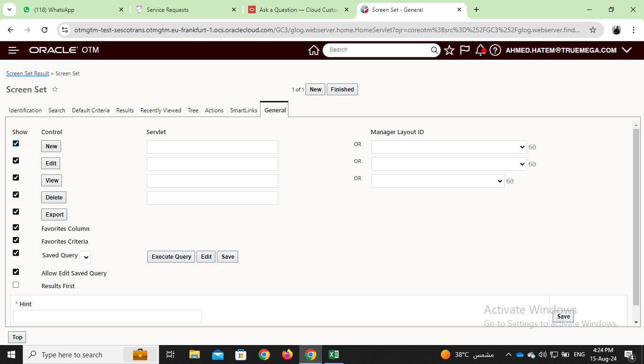The height and width of the screenshot is (364, 644).
Task: Bookmark this page with the address bar star
Action: tap(593, 30)
